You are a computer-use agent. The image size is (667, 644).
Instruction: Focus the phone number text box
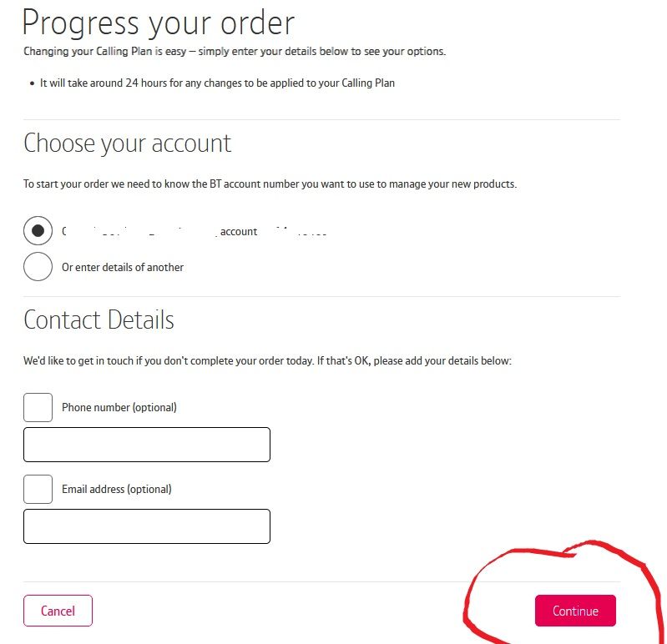pos(147,445)
